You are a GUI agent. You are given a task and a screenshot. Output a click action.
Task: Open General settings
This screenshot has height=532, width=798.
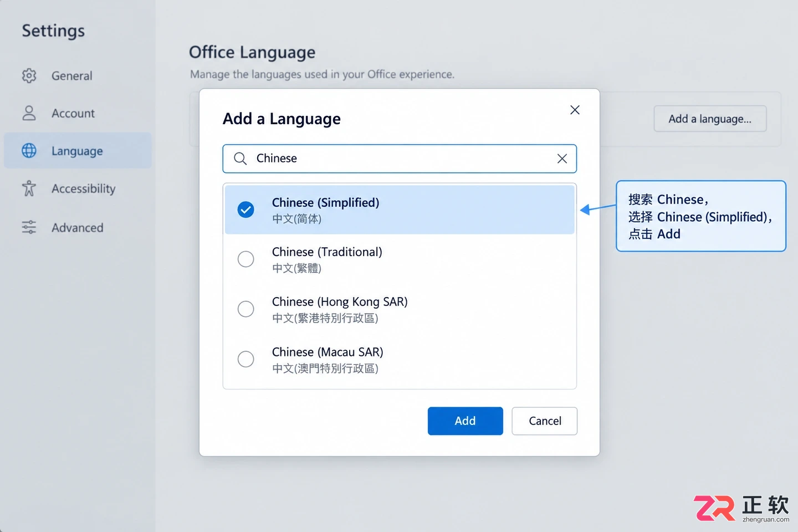78,75
